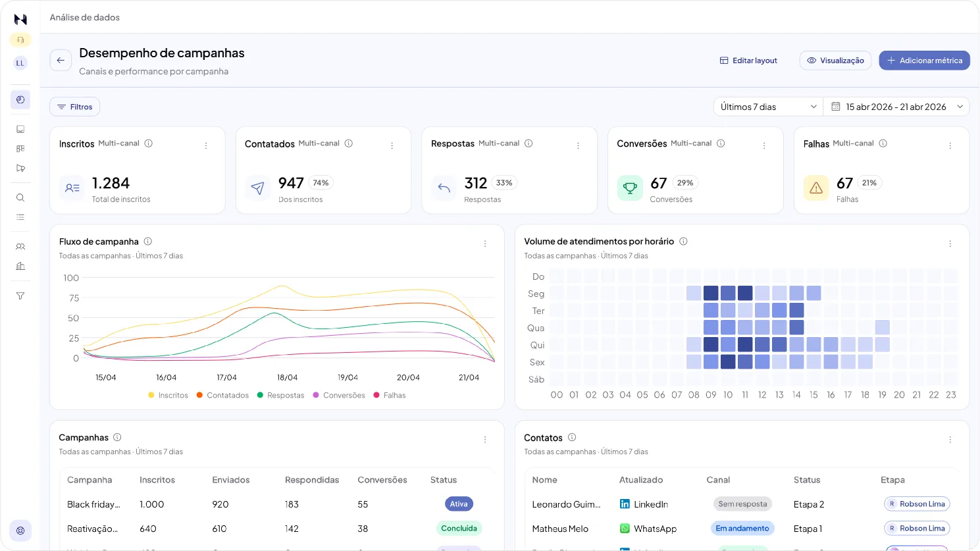Toggle the Falhas series in the legend
Image resolution: width=980 pixels, height=551 pixels.
tap(390, 396)
